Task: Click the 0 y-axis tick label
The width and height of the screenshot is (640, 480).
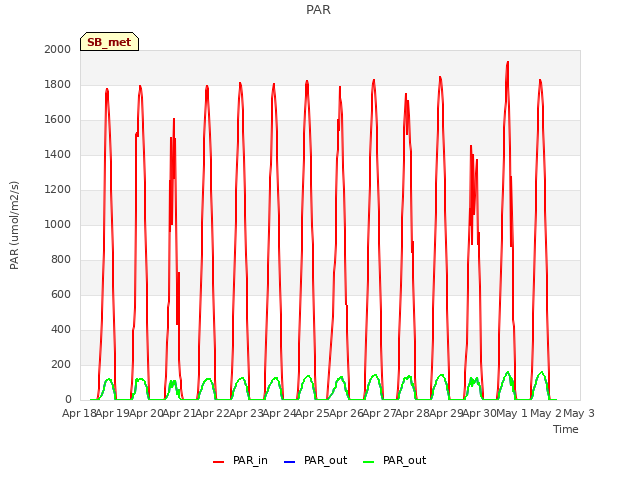Action: pyautogui.click(x=68, y=400)
